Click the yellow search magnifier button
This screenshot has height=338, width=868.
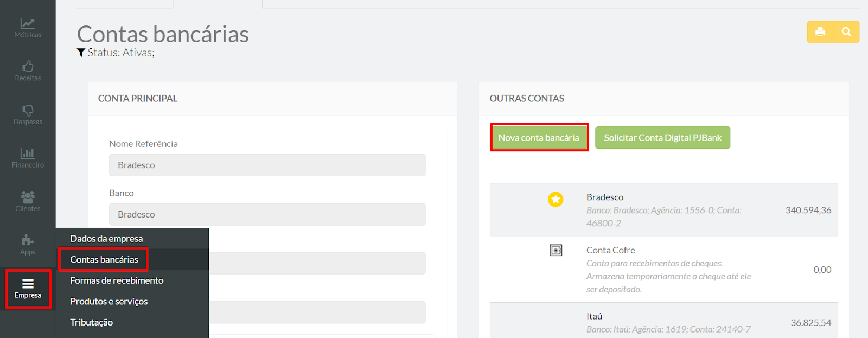846,32
